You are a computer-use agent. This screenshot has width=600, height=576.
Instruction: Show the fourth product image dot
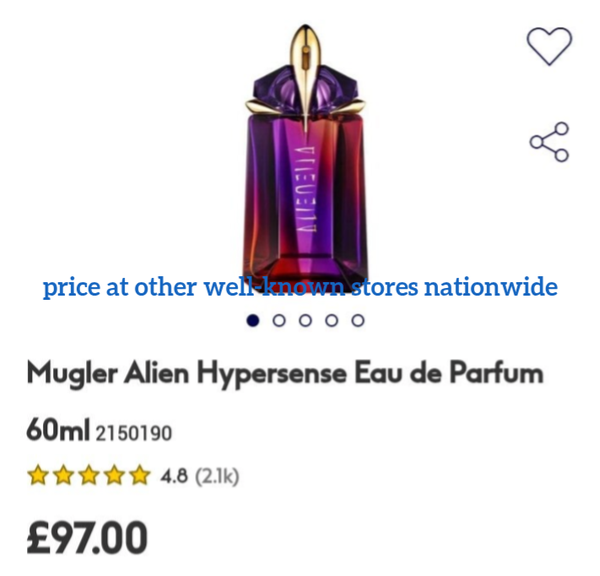tap(331, 320)
